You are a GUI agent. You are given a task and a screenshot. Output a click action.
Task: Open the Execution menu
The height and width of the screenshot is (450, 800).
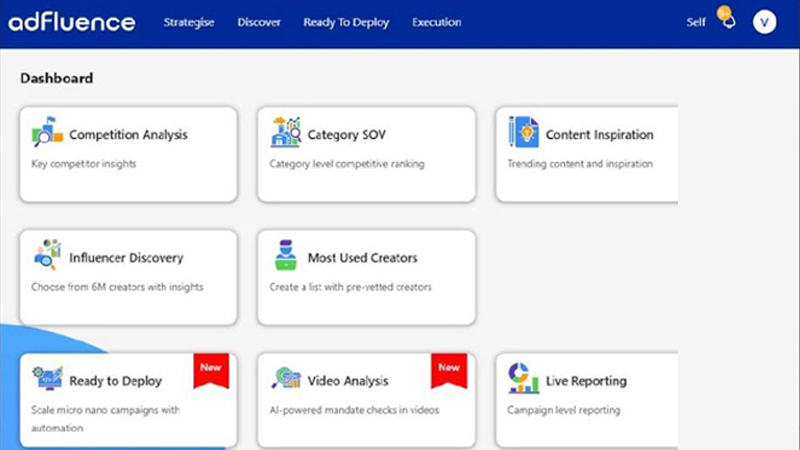[436, 22]
